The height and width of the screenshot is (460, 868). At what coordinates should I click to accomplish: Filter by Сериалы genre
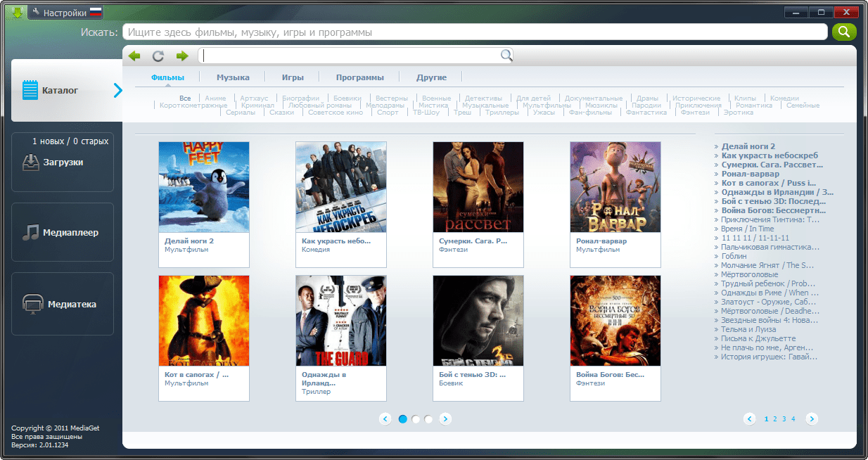pyautogui.click(x=241, y=113)
